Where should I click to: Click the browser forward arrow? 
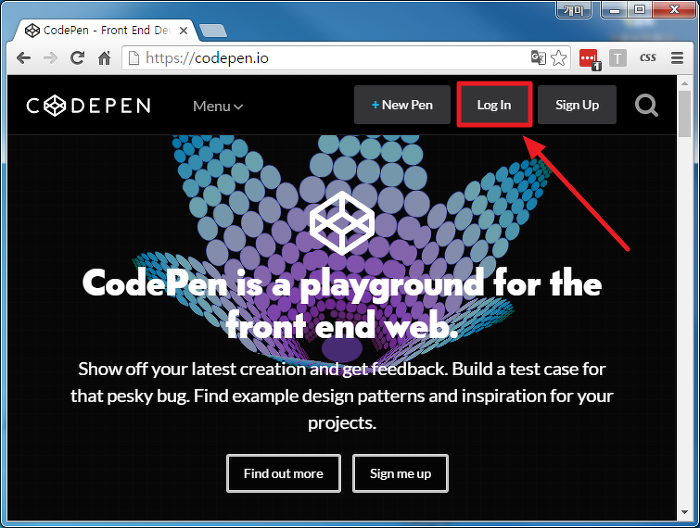coord(50,58)
